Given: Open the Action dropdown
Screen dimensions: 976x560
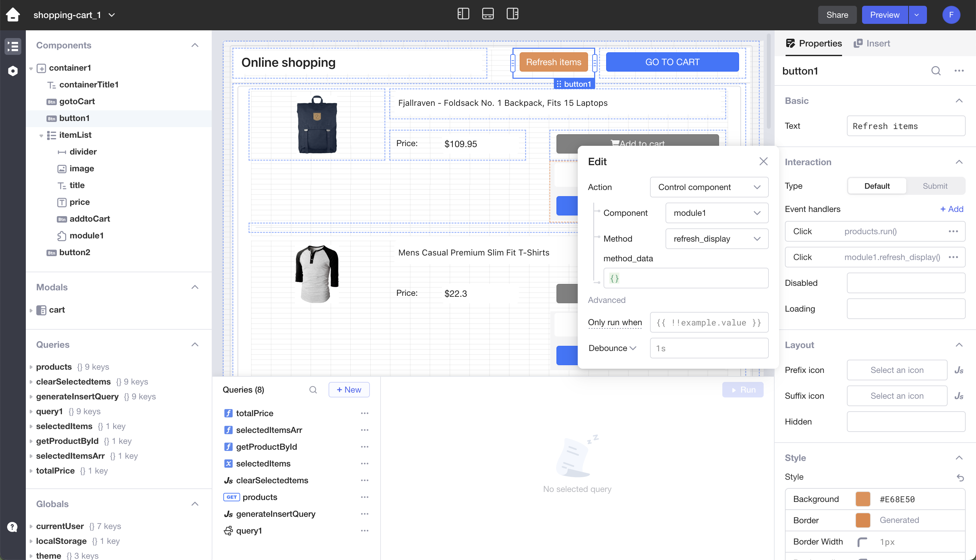Looking at the screenshot, I should click(x=709, y=187).
